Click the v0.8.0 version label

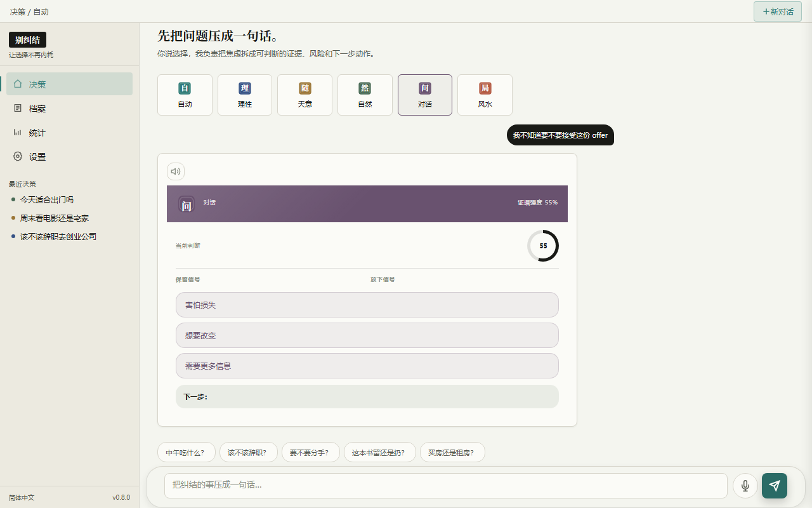(121, 497)
